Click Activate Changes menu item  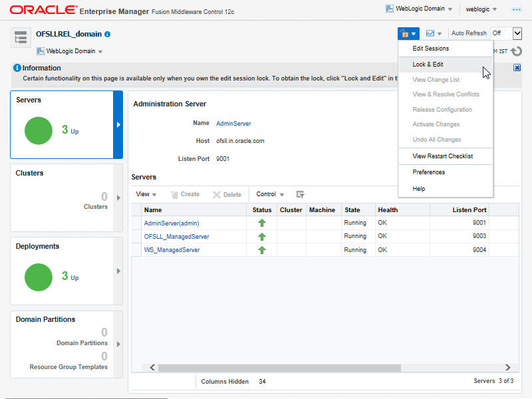(x=445, y=124)
